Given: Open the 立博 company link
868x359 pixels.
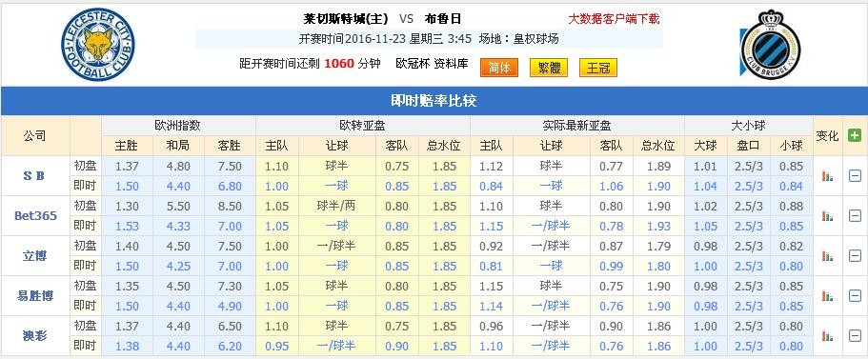Looking at the screenshot, I should (x=35, y=255).
